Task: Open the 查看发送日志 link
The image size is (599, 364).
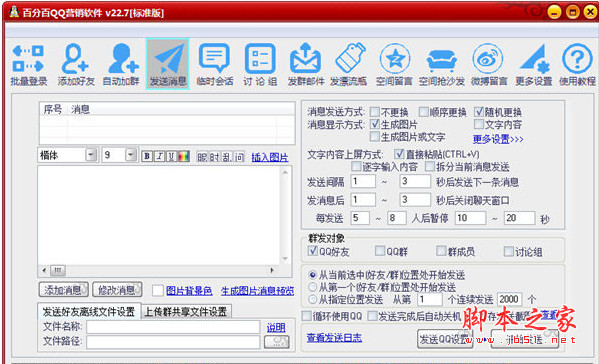Action: click(334, 338)
